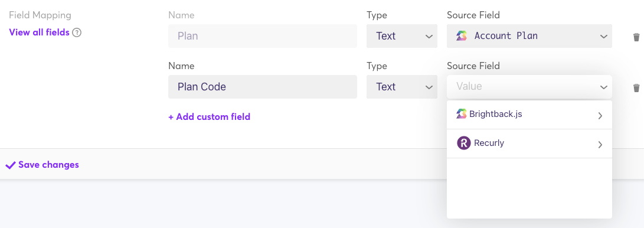Click the help icon beside View all fields

tap(76, 32)
